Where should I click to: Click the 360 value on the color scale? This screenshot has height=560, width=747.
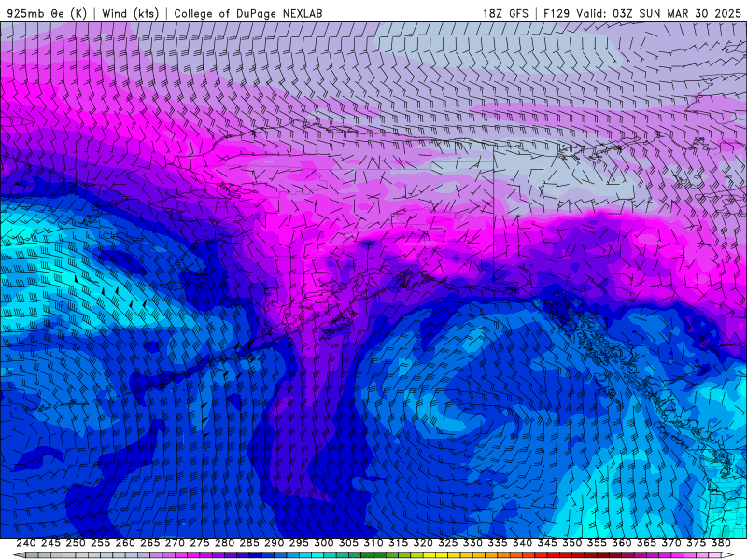click(621, 543)
